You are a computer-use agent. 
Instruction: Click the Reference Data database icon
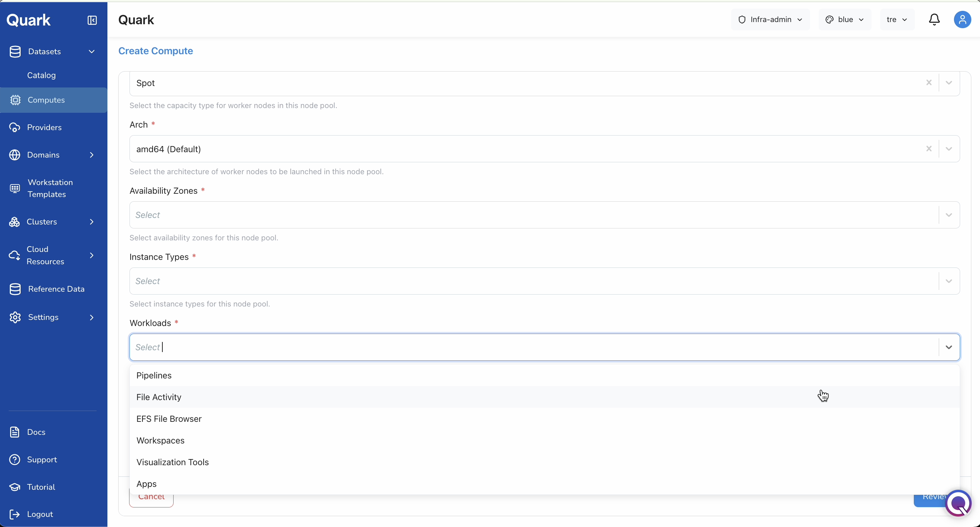[15, 290]
